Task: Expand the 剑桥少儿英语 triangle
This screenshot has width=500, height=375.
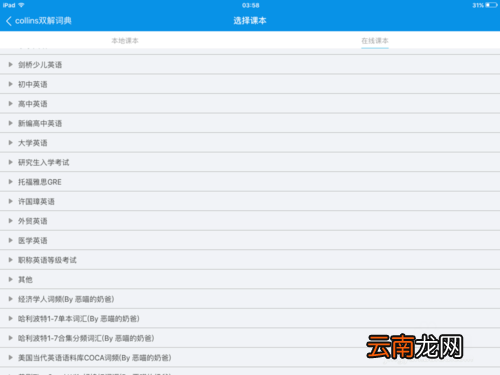Action: [11, 65]
